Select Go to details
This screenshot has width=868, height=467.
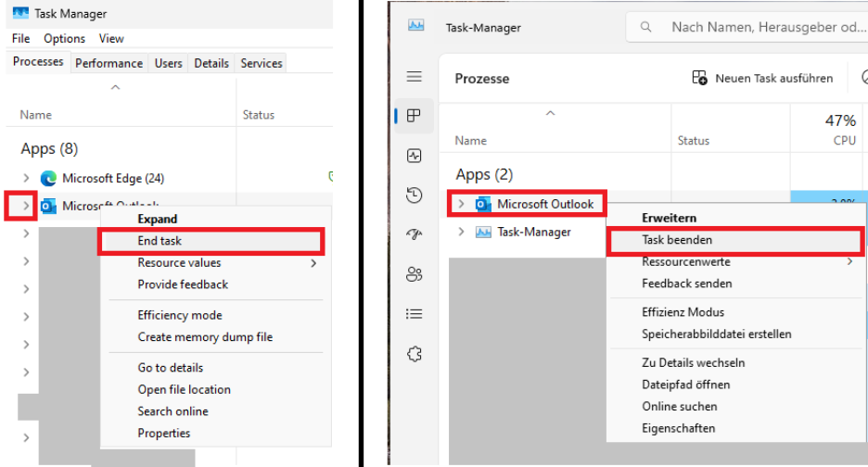[x=171, y=368]
